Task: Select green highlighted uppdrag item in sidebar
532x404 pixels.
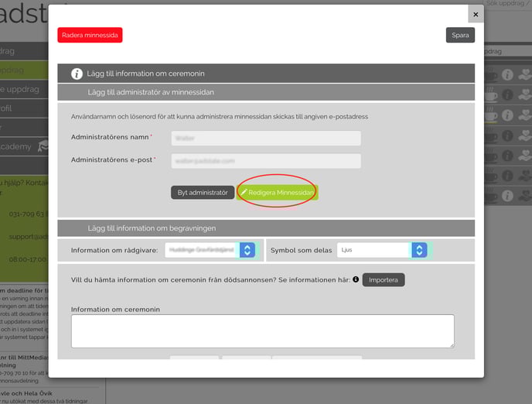Action: (x=24, y=70)
